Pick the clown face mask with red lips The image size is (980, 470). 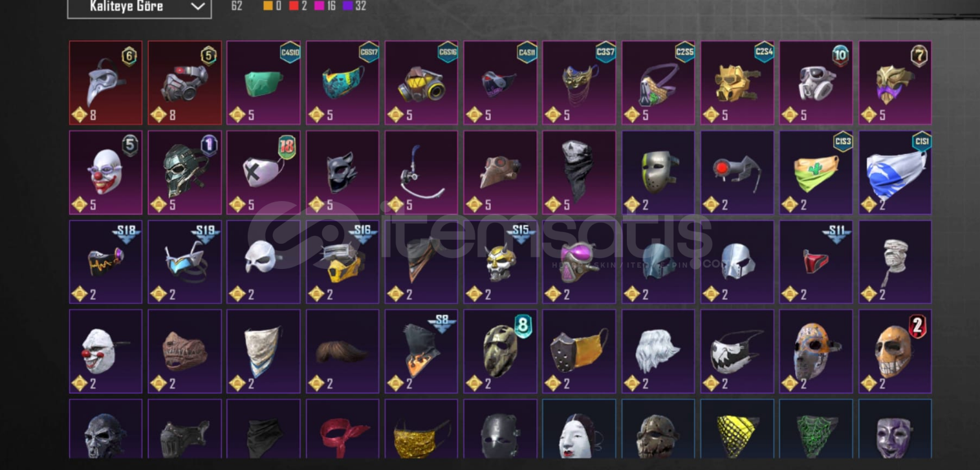click(x=105, y=173)
